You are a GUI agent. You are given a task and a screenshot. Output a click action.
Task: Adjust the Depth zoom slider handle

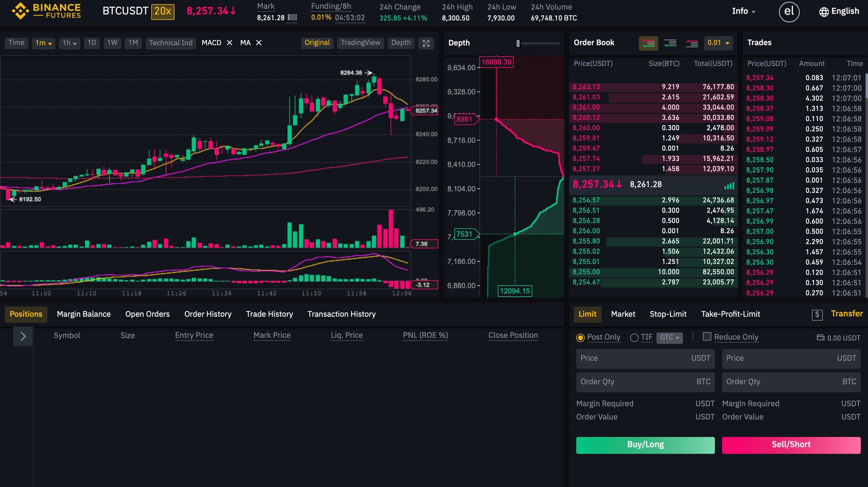click(x=518, y=43)
